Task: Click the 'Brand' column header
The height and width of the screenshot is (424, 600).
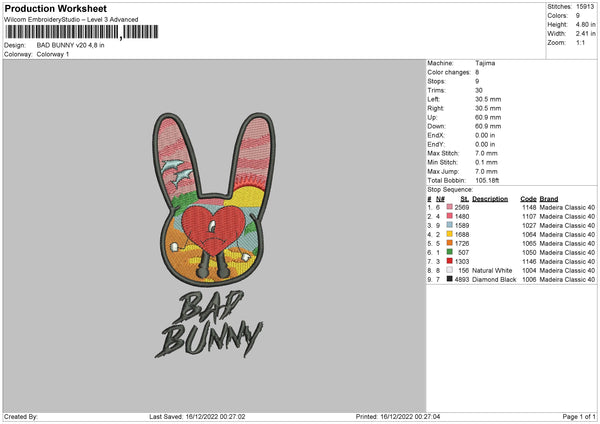Action: coord(549,199)
